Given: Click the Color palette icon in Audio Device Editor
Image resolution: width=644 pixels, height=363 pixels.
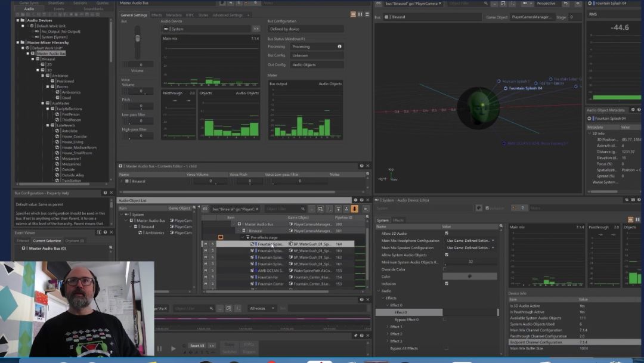Looking at the screenshot, I should (470, 276).
